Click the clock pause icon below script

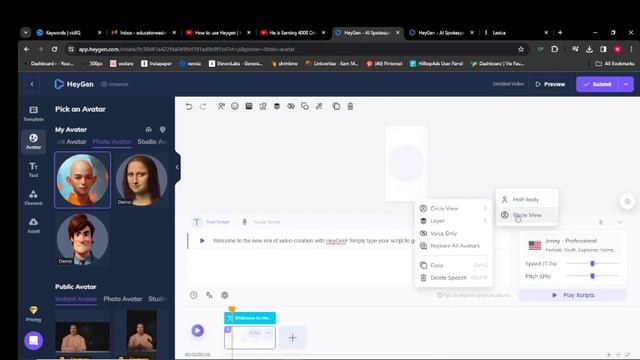193,295
